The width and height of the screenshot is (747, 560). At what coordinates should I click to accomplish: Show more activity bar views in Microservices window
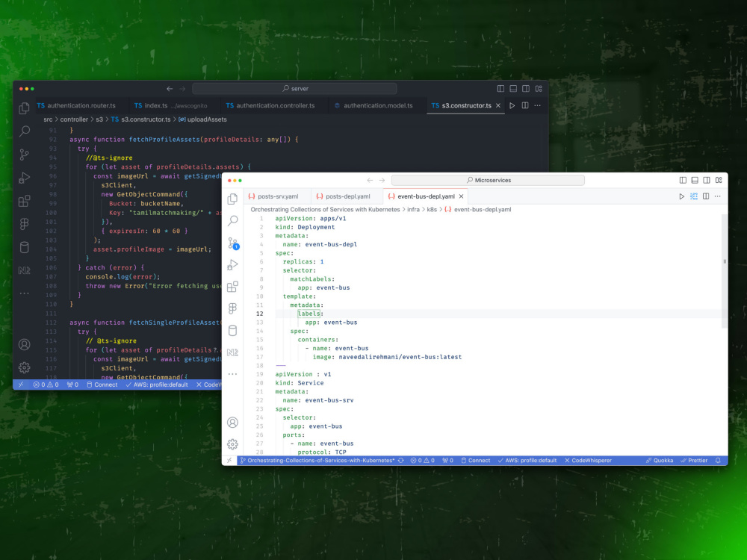coord(232,374)
